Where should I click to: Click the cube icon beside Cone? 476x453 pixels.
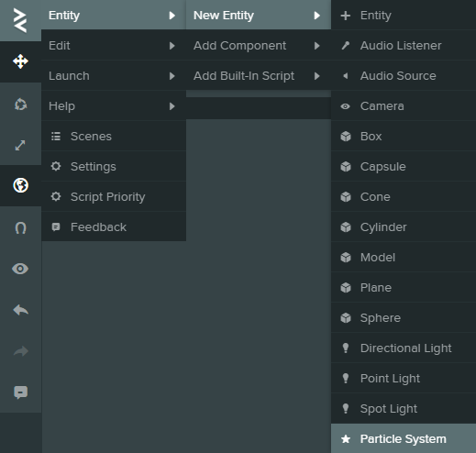pyautogui.click(x=346, y=197)
